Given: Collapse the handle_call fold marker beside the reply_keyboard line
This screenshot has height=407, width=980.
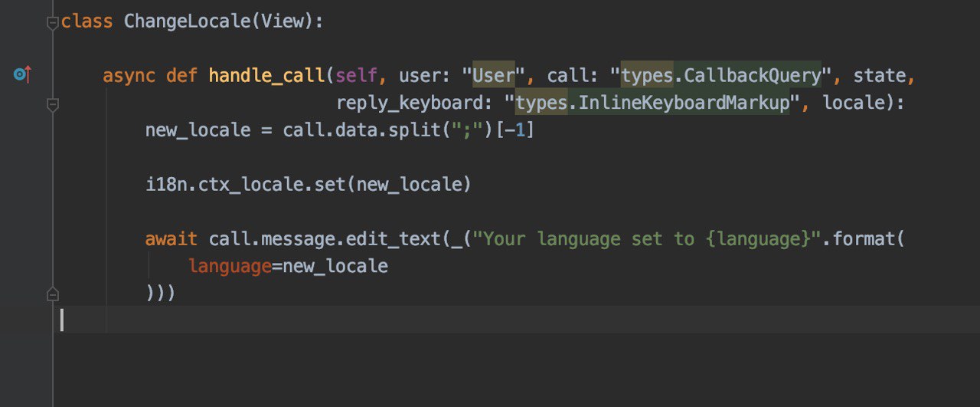Looking at the screenshot, I should [x=52, y=104].
